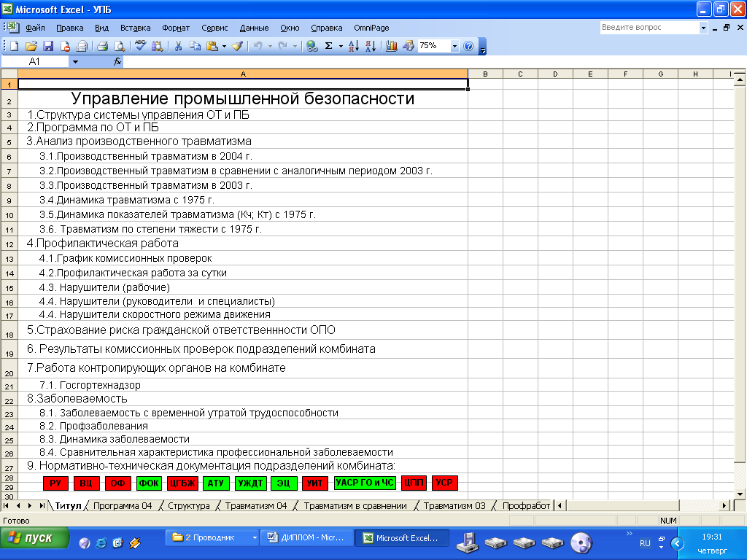Click the Введите вопрос help field
The image size is (747, 560).
(649, 28)
